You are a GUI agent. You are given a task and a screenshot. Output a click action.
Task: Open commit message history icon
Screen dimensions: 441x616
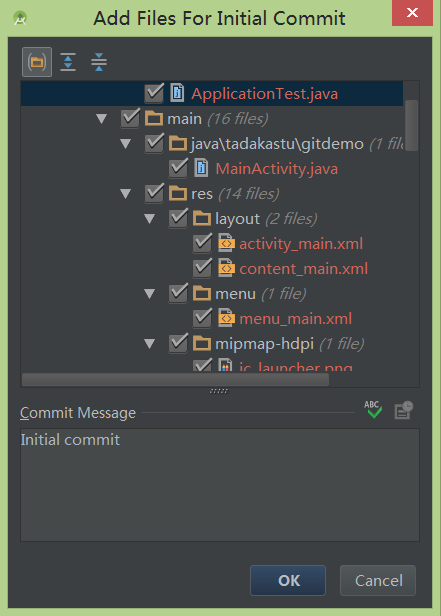404,410
